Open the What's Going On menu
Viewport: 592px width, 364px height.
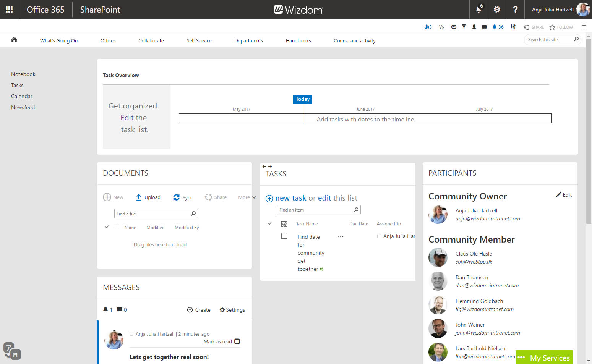click(x=59, y=40)
